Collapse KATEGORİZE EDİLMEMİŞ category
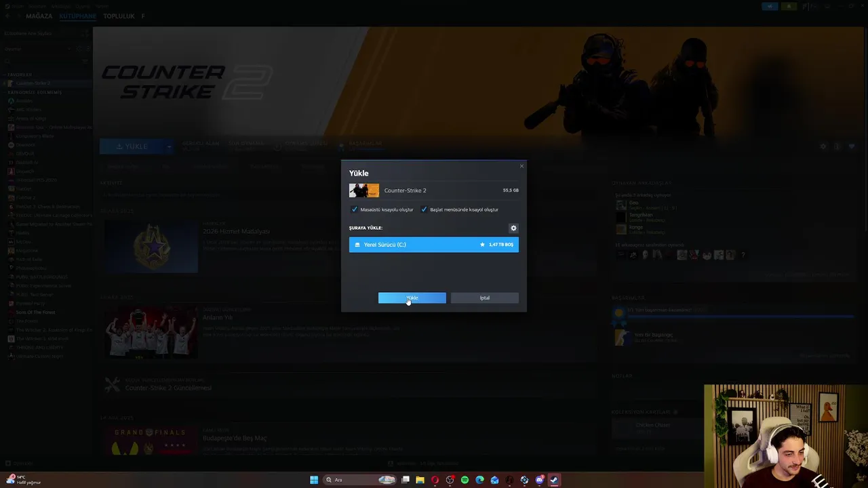This screenshot has width=868, height=488. [33, 92]
